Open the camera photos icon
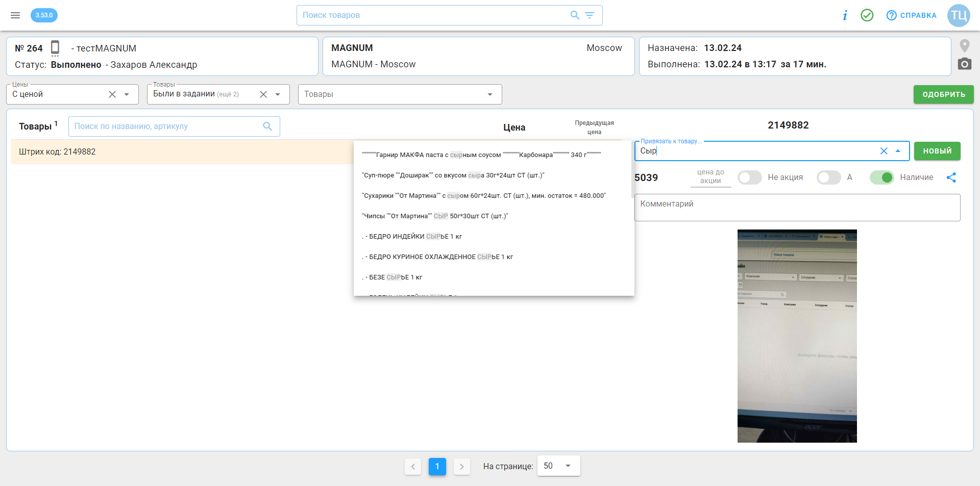 coord(964,64)
